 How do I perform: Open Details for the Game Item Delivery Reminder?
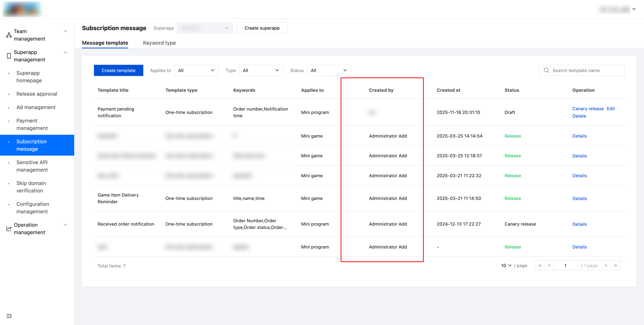click(579, 199)
